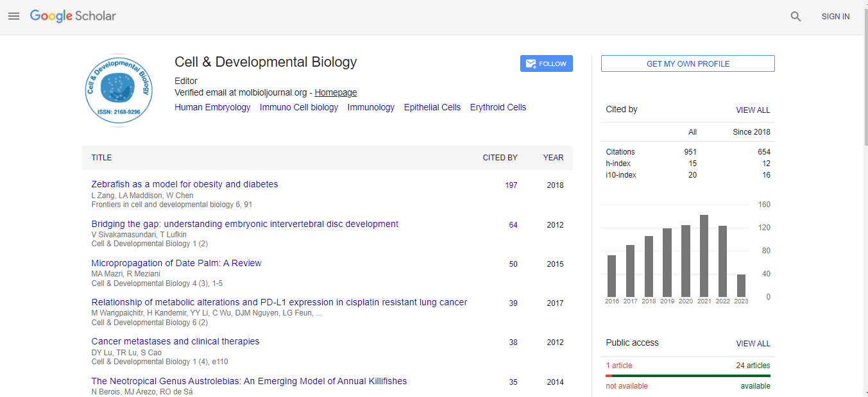Sort by Title column header
868x397 pixels.
(x=101, y=158)
